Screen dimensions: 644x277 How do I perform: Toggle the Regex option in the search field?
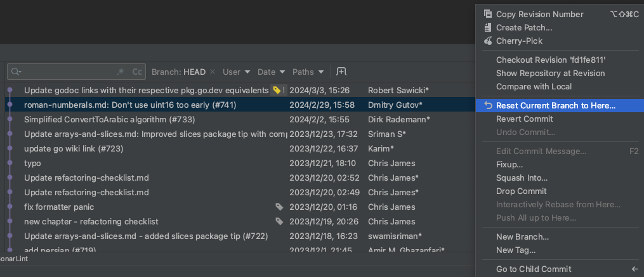pos(121,72)
